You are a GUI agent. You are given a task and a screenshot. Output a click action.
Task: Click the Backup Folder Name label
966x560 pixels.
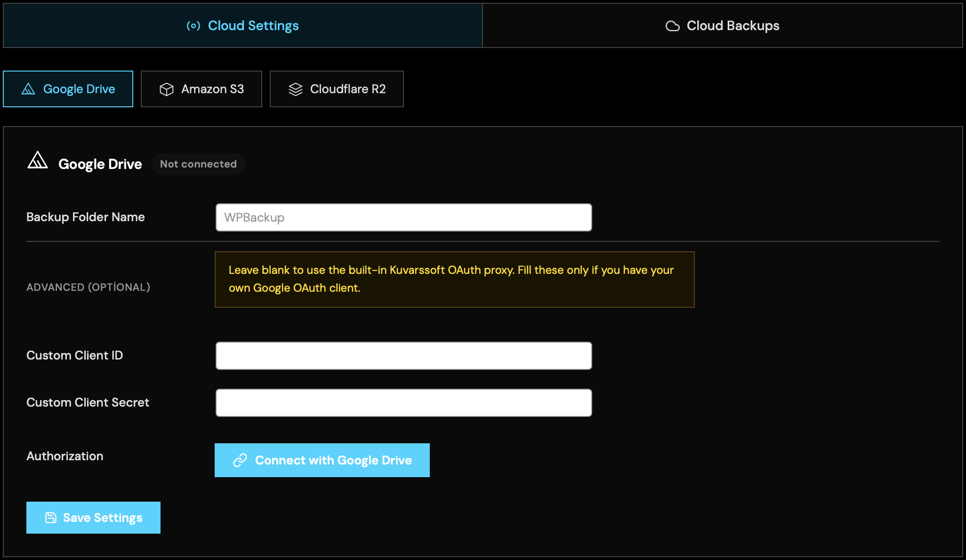pyautogui.click(x=86, y=217)
